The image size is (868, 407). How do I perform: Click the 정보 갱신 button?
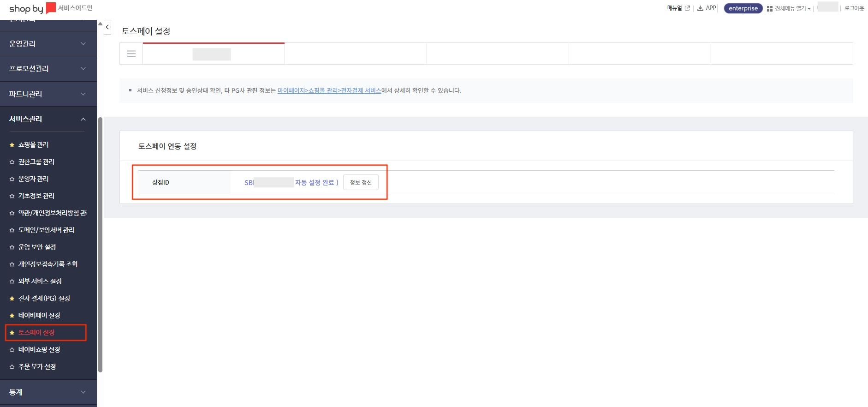361,183
